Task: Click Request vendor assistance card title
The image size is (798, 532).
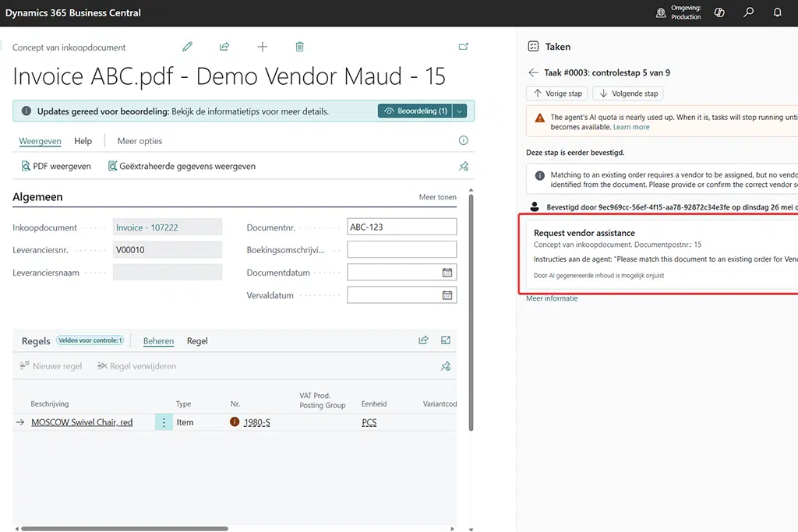Action: tap(584, 233)
